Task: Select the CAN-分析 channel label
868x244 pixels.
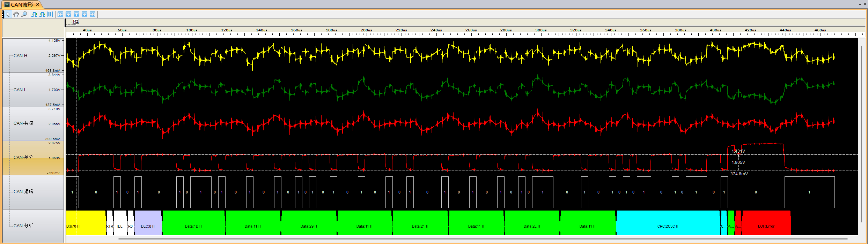Action: [x=23, y=226]
